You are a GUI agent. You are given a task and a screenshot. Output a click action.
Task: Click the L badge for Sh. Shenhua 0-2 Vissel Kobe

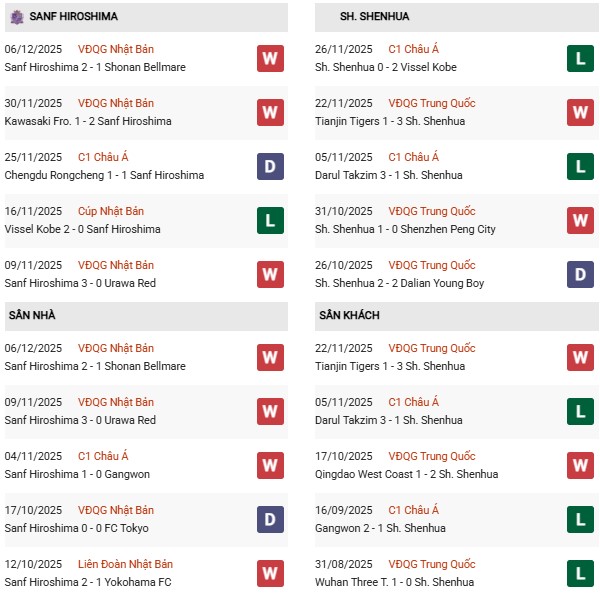pyautogui.click(x=581, y=58)
